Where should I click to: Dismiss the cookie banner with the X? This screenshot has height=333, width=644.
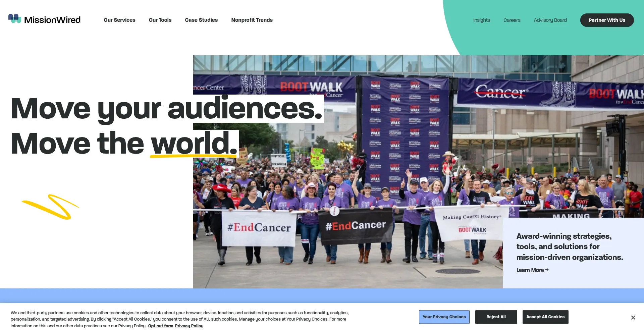pos(633,317)
